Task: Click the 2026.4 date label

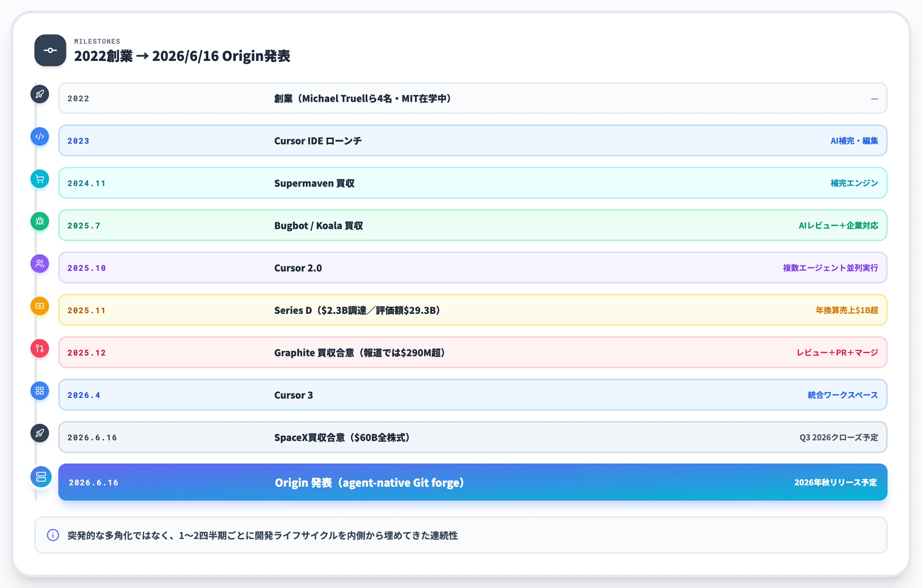Action: tap(84, 395)
